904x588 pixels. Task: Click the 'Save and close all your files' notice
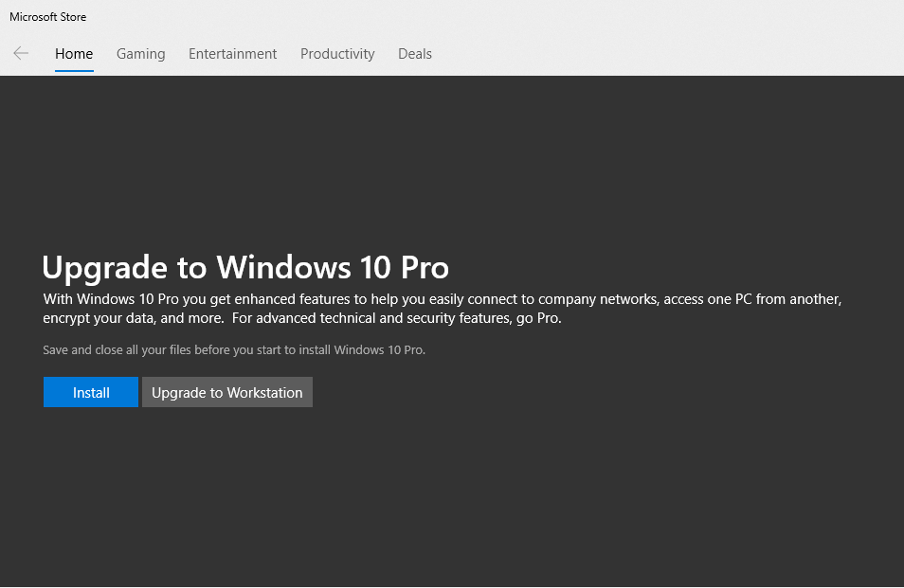click(234, 350)
